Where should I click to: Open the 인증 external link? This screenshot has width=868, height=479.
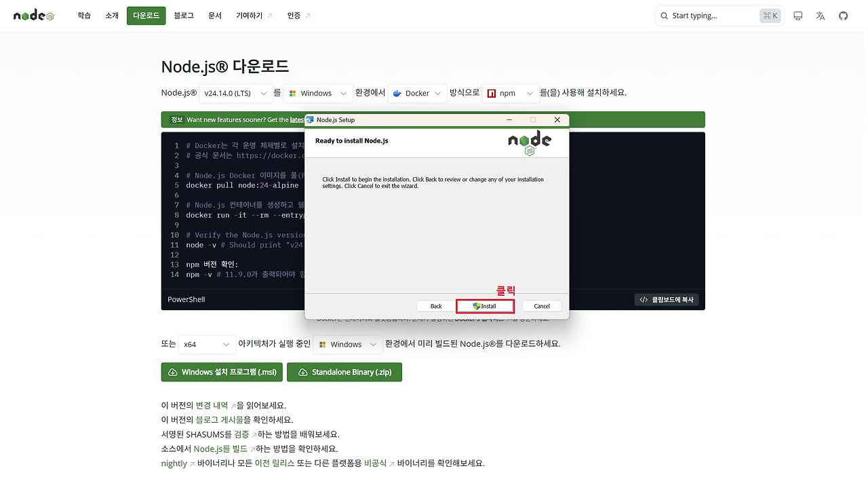pyautogui.click(x=299, y=16)
